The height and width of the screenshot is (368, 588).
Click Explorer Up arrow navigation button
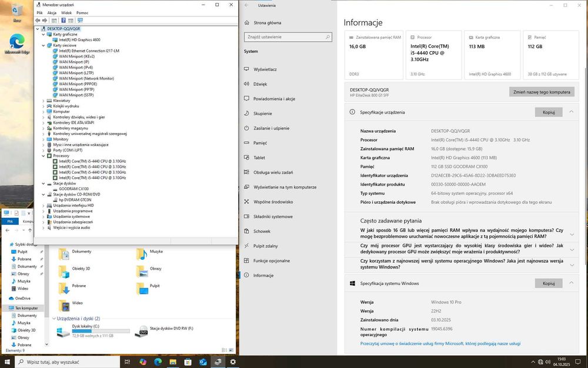[30, 230]
